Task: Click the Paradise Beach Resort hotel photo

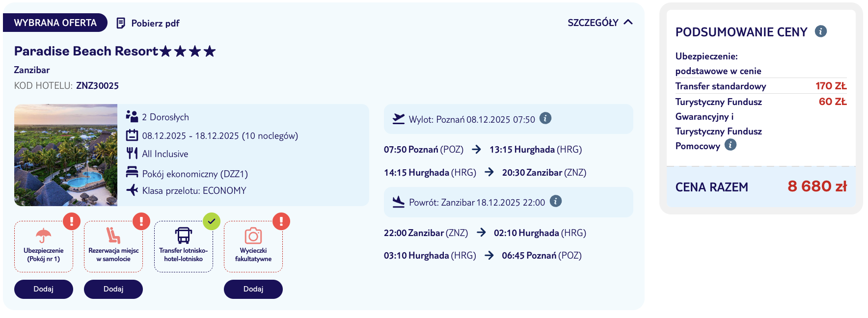Action: [66, 155]
